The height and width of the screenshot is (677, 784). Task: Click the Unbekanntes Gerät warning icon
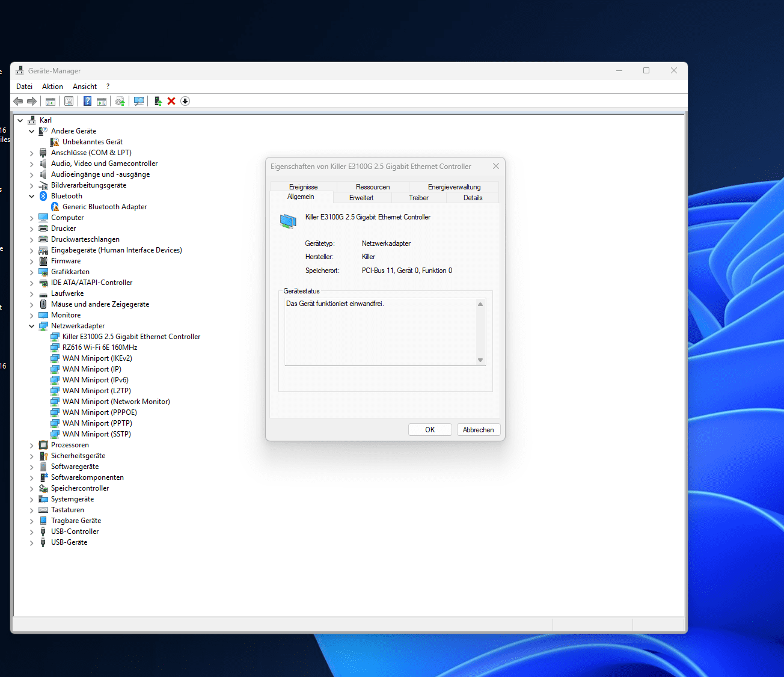coord(55,142)
